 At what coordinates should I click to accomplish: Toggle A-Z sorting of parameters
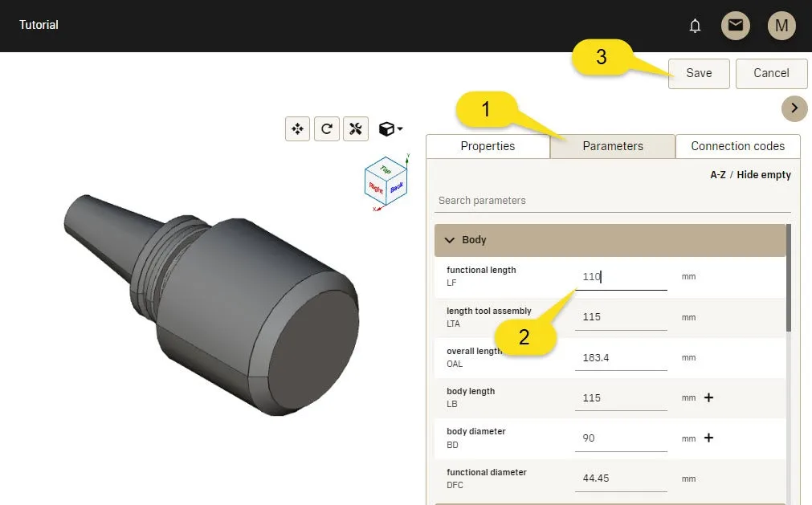(718, 175)
